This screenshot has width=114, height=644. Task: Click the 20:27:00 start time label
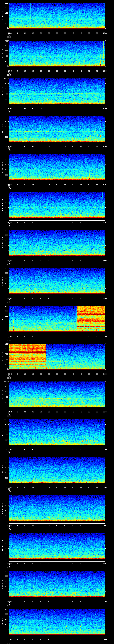[x=9, y=525]
